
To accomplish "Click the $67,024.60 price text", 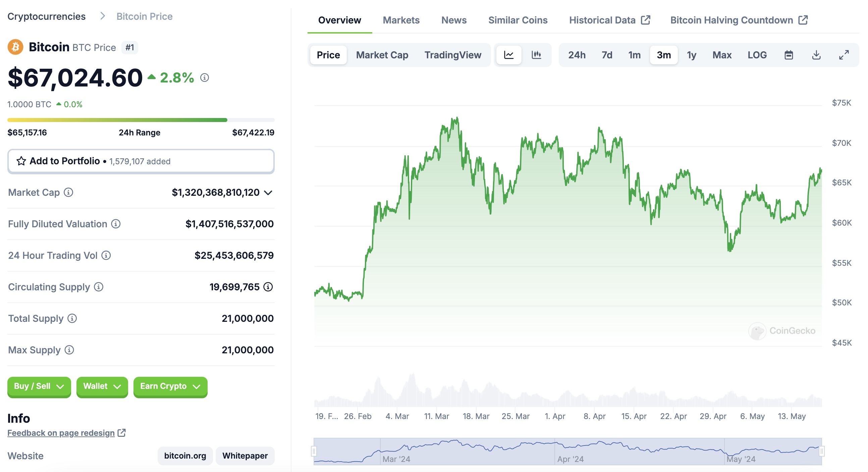I will (75, 78).
